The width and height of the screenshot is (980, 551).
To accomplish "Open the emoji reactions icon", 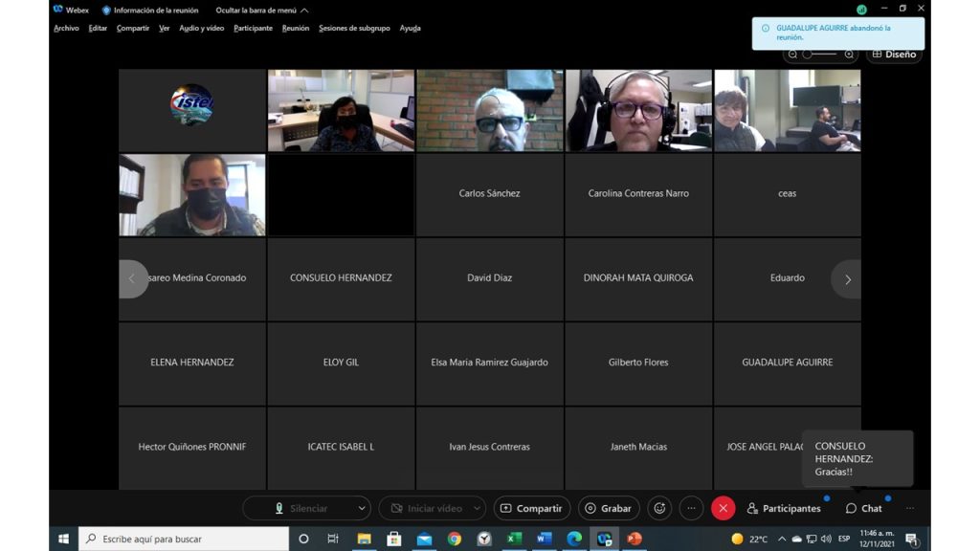I will [x=658, y=509].
